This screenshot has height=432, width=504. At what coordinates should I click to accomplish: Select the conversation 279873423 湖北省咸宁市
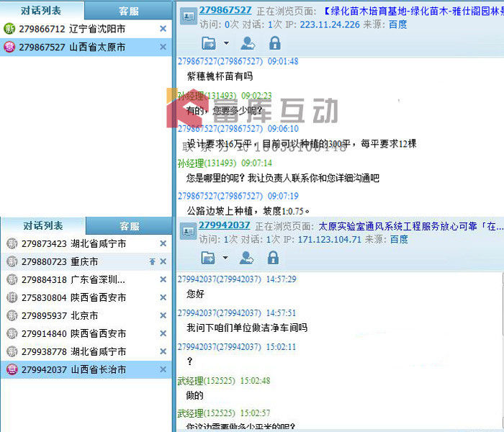point(86,243)
